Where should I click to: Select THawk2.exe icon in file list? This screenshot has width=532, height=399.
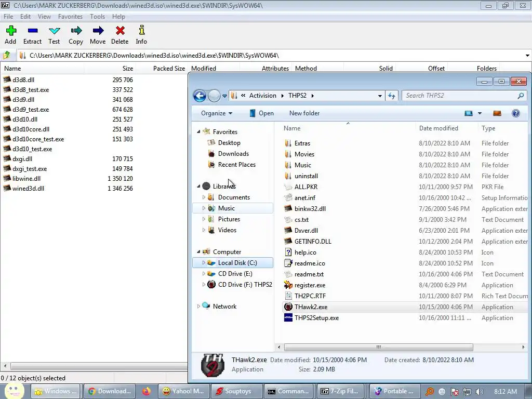[x=288, y=307]
